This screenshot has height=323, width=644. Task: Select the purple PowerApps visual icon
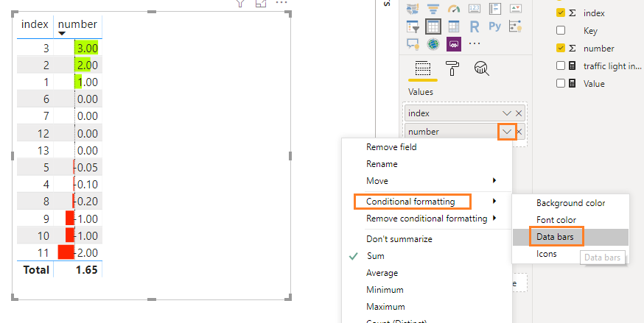coord(454,44)
